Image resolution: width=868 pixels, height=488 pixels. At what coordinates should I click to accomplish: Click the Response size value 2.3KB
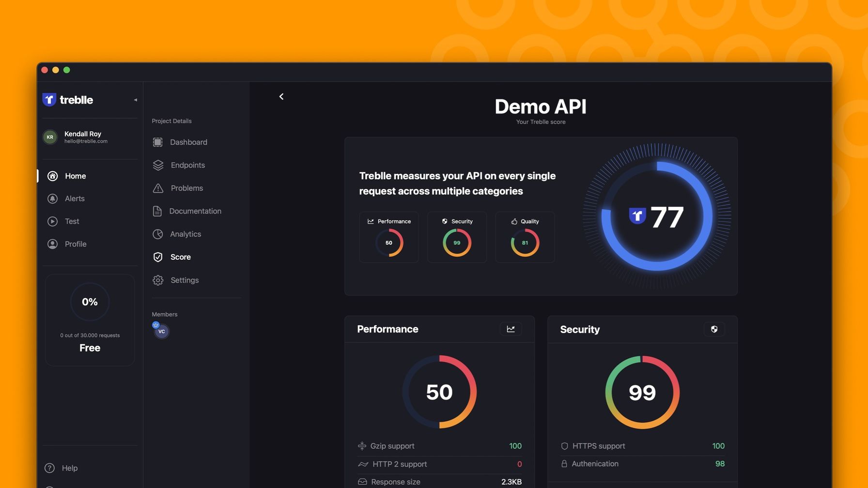click(x=511, y=482)
